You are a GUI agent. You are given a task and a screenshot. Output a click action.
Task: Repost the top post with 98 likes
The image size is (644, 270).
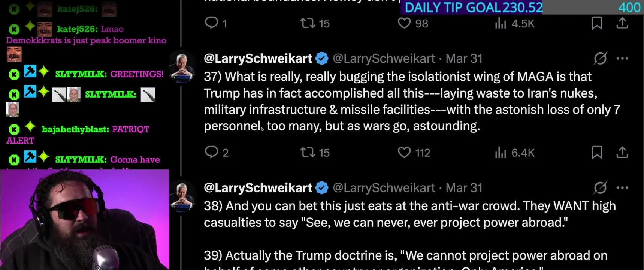[x=308, y=23]
